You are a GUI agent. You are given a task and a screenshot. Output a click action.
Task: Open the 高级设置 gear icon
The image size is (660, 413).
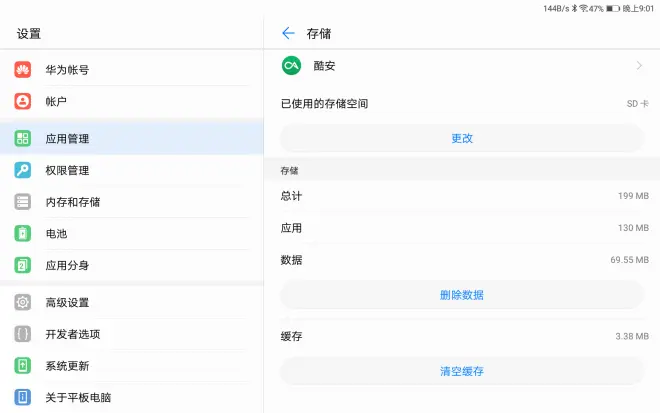point(23,302)
